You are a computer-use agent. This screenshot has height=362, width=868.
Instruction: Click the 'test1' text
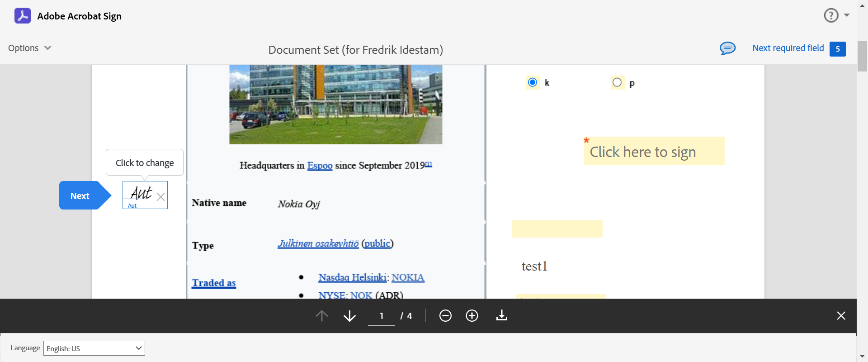pos(534,266)
